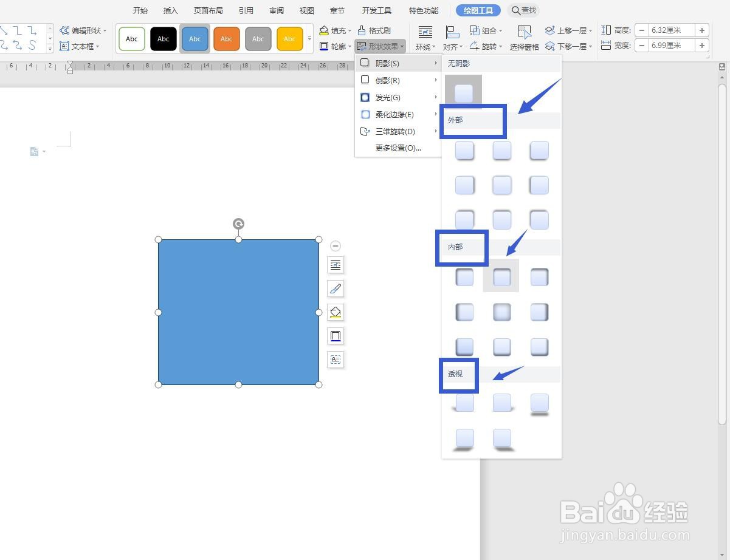This screenshot has width=730, height=560.
Task: Decrease shape height with minus button
Action: click(642, 30)
